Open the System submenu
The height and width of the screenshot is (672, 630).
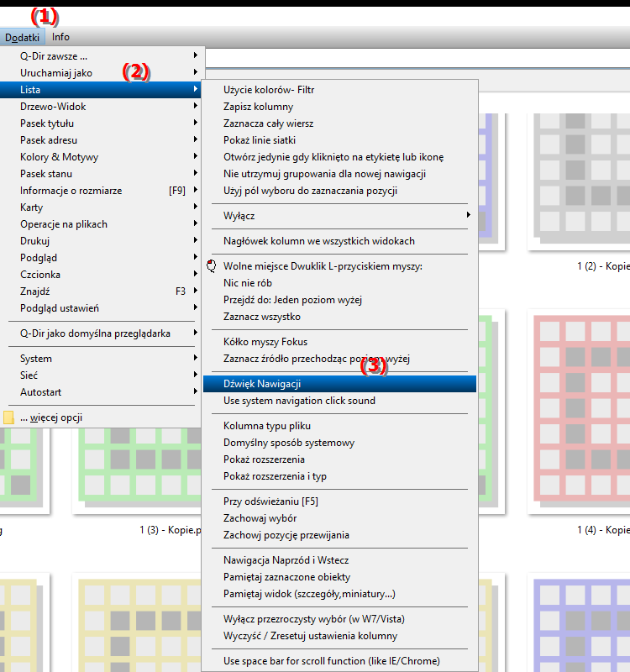tap(102, 359)
